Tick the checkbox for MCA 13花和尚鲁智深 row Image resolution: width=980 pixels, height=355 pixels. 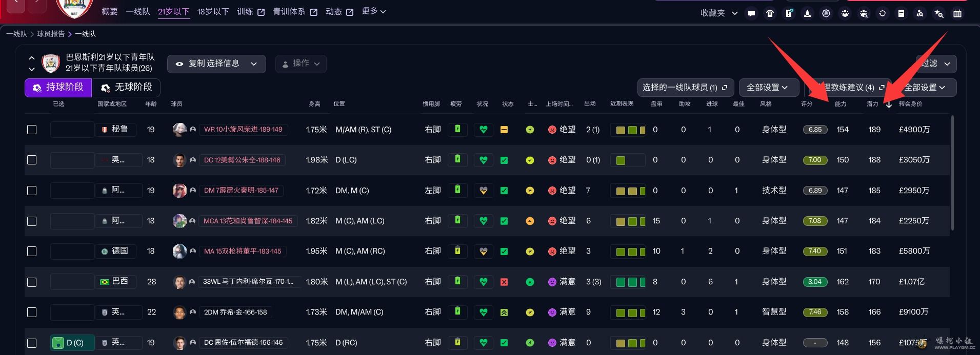[32, 221]
